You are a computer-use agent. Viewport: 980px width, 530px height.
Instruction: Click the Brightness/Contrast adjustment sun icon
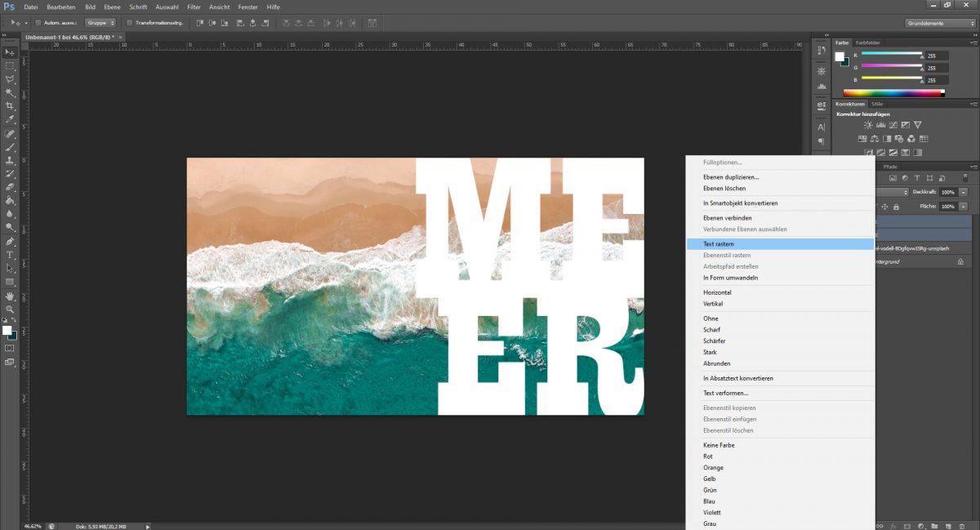coord(868,125)
